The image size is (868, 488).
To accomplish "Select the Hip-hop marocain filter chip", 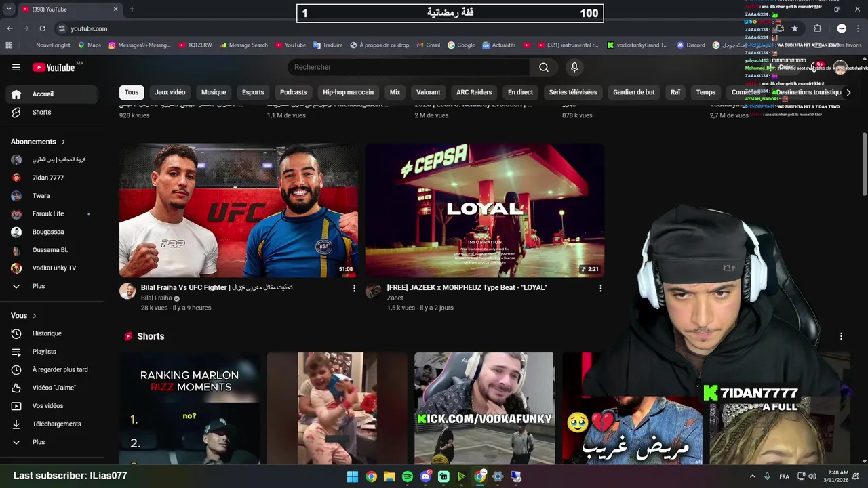I will [348, 92].
